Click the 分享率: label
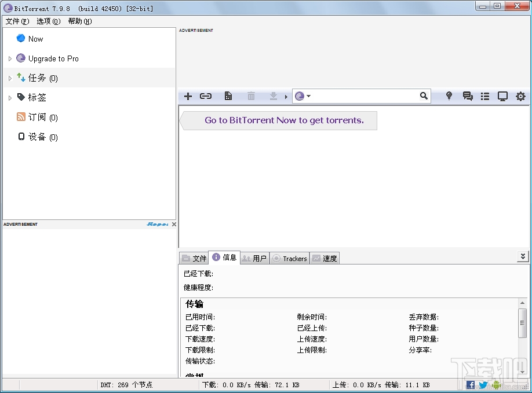Image resolution: width=532 pixels, height=393 pixels. click(x=420, y=350)
